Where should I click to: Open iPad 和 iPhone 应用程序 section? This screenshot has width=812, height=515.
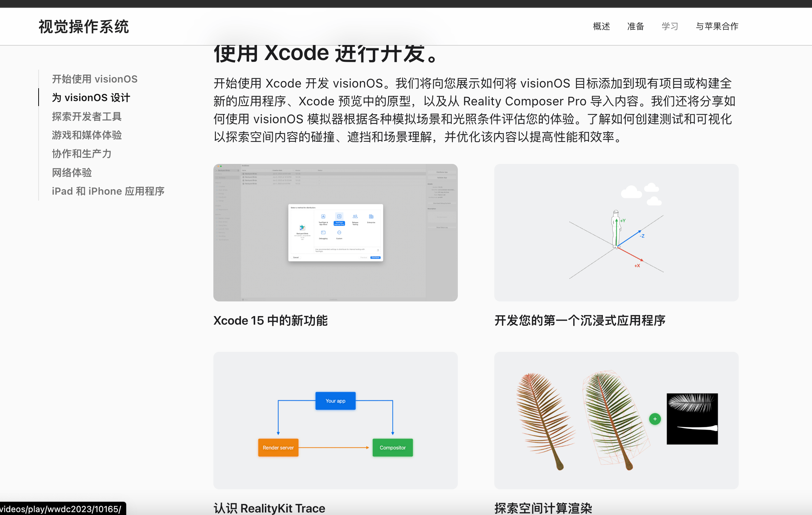coord(108,191)
